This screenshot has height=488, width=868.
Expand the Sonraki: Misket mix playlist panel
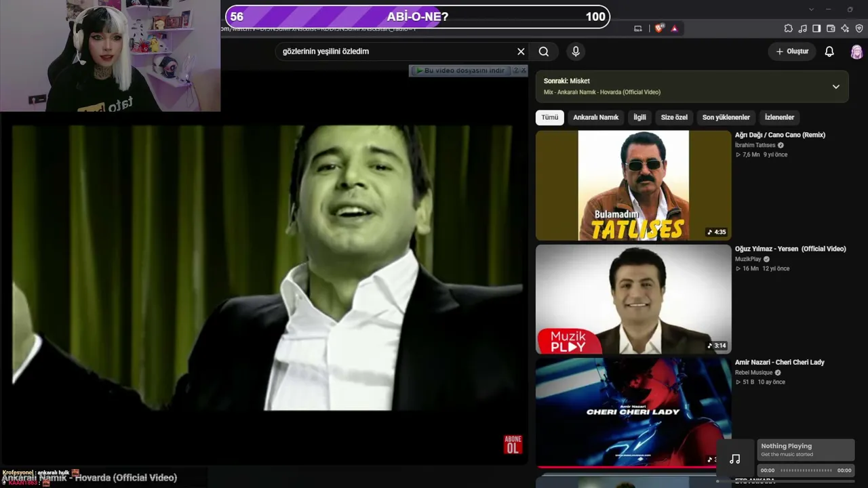click(835, 87)
